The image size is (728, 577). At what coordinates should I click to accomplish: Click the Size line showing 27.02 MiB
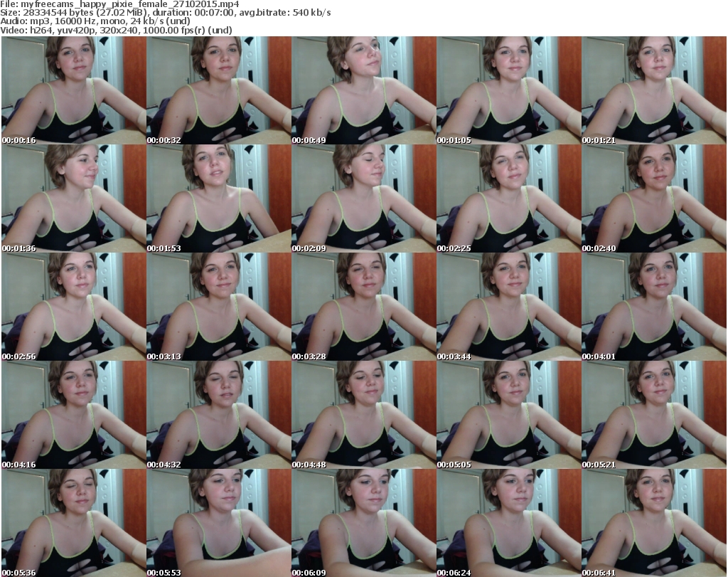pyautogui.click(x=165, y=13)
